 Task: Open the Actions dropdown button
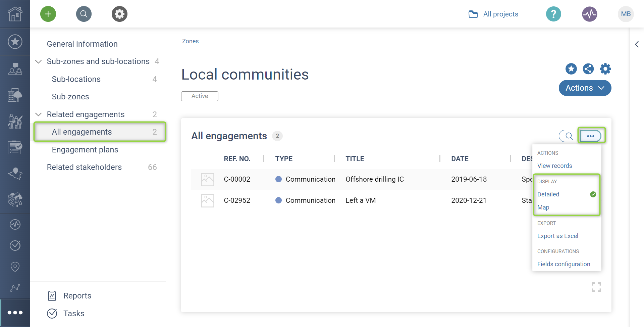[x=585, y=88]
